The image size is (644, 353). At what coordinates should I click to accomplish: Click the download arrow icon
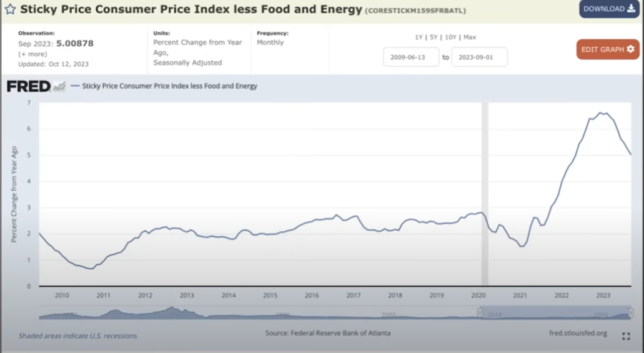[x=632, y=9]
